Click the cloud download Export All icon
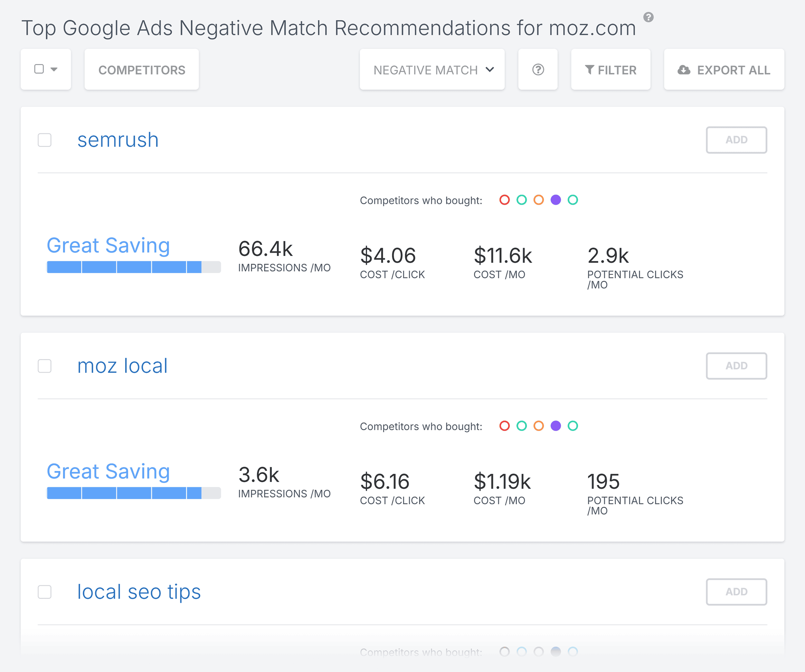The width and height of the screenshot is (805, 672). (x=684, y=70)
